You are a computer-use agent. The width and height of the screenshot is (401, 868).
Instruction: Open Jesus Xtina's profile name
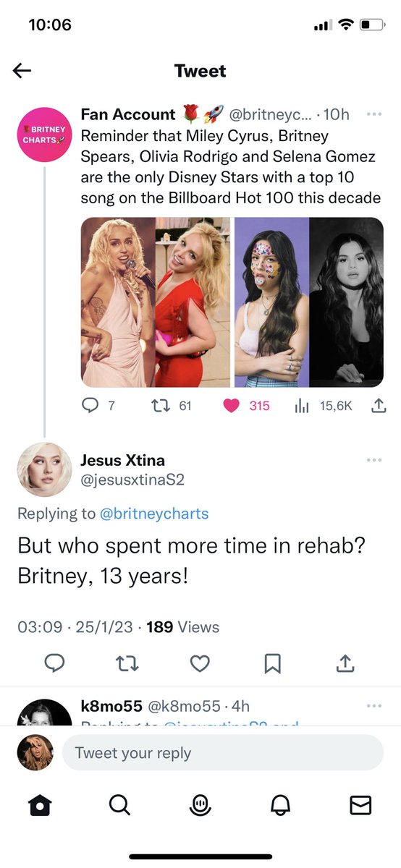[x=122, y=460]
